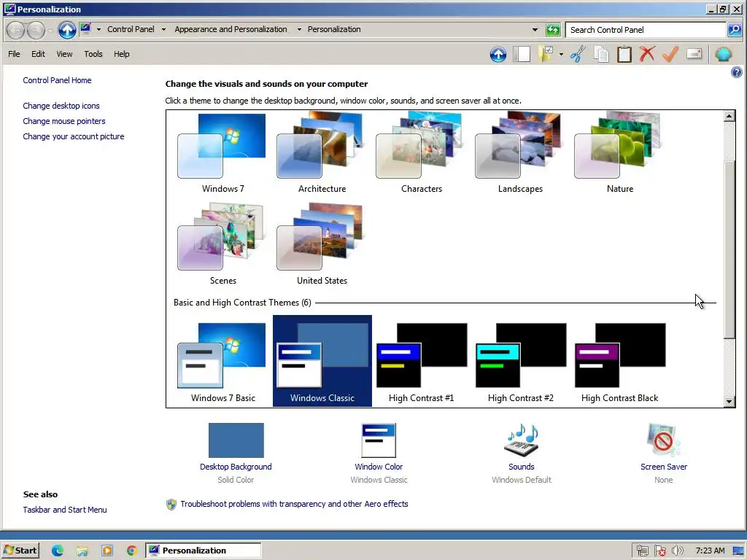Click the green Refresh button
Viewport: 747px width, 560px height.
553,29
